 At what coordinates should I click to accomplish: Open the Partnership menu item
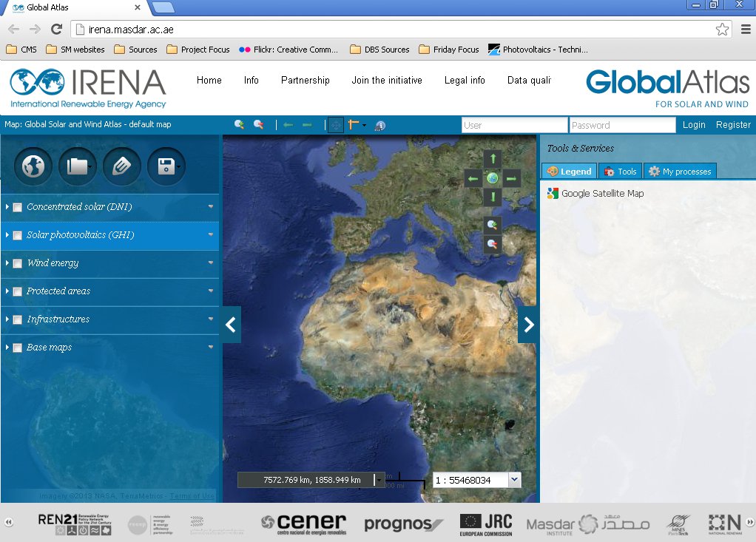tap(306, 80)
